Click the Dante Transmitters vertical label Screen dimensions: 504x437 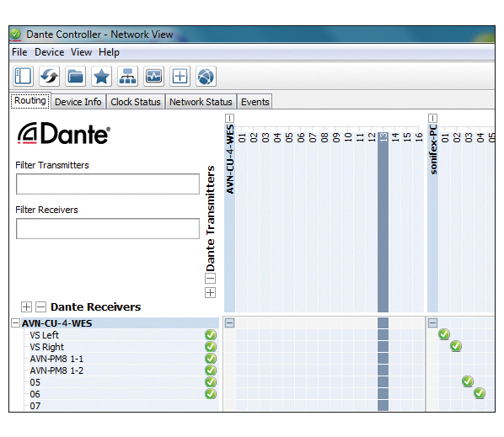[x=210, y=218]
